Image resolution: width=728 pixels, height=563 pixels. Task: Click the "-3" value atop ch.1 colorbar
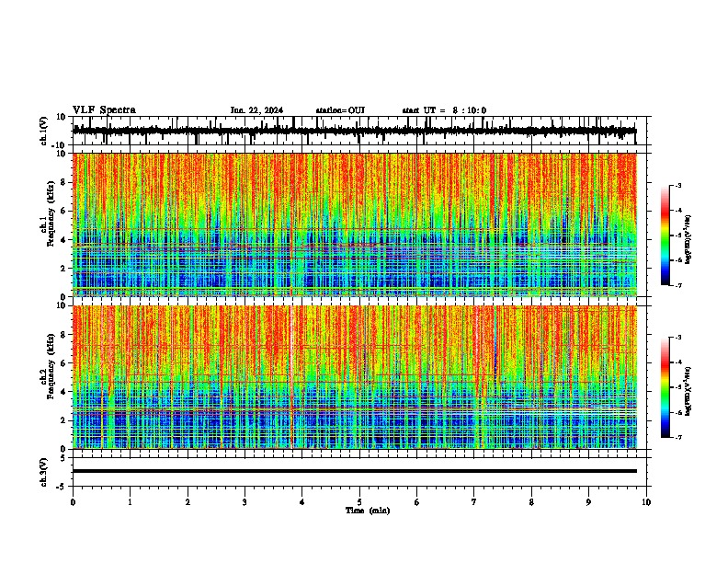click(x=677, y=186)
